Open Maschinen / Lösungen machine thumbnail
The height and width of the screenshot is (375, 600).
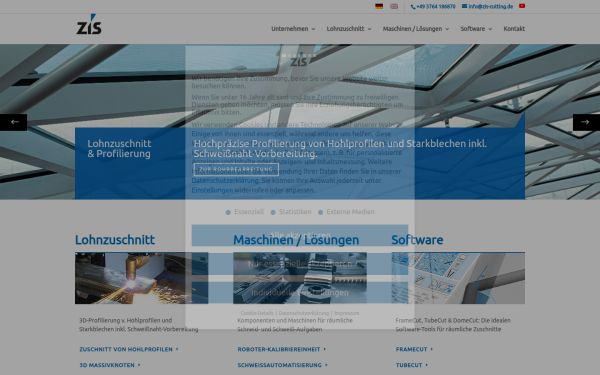300,278
